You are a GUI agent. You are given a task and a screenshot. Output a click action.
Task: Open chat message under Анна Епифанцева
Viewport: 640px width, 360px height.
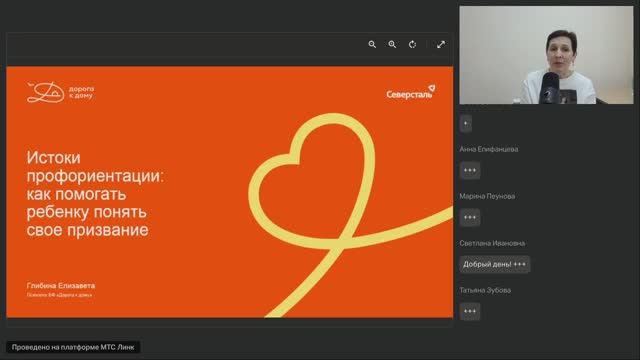pyautogui.click(x=470, y=170)
